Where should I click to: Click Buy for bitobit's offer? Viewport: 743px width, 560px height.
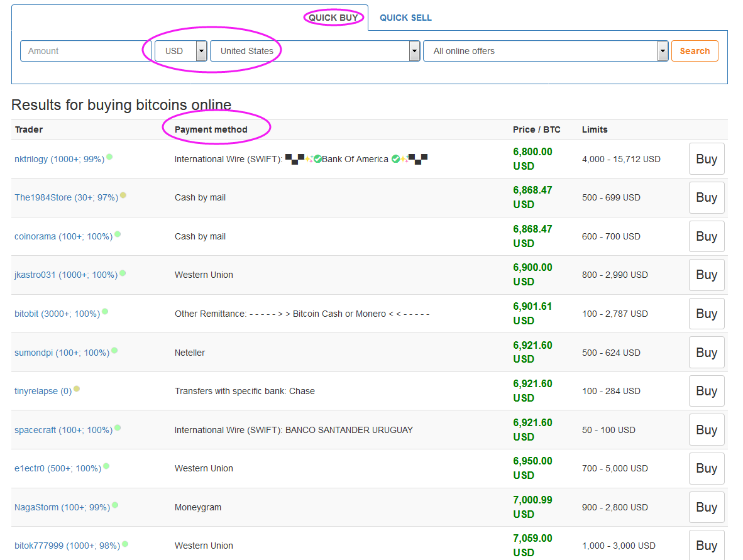click(707, 314)
